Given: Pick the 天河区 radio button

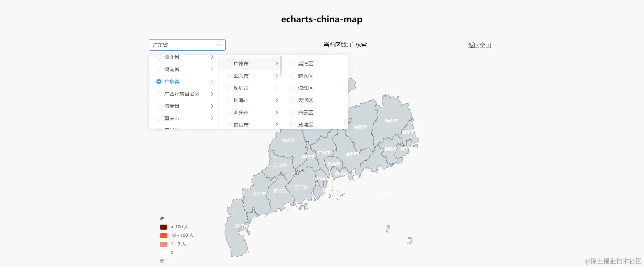Looking at the screenshot, I should coord(293,100).
